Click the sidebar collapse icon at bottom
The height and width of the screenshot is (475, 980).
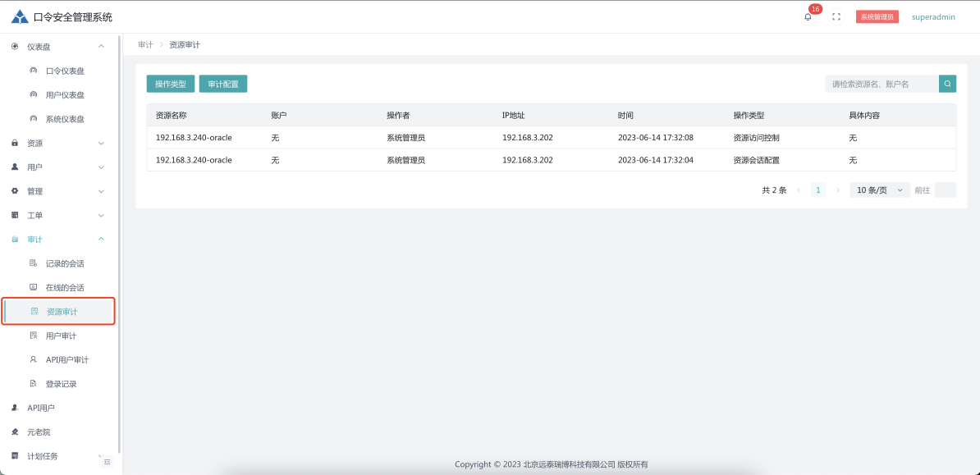pyautogui.click(x=107, y=463)
